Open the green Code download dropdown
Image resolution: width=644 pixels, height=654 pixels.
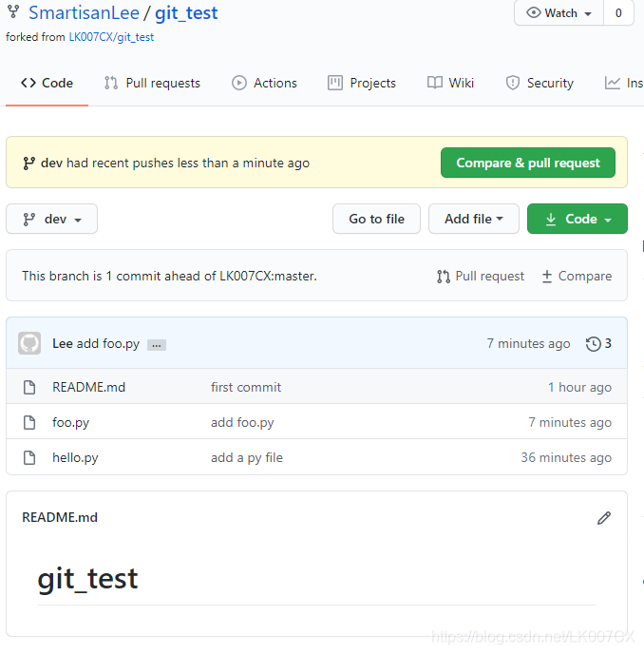point(578,219)
